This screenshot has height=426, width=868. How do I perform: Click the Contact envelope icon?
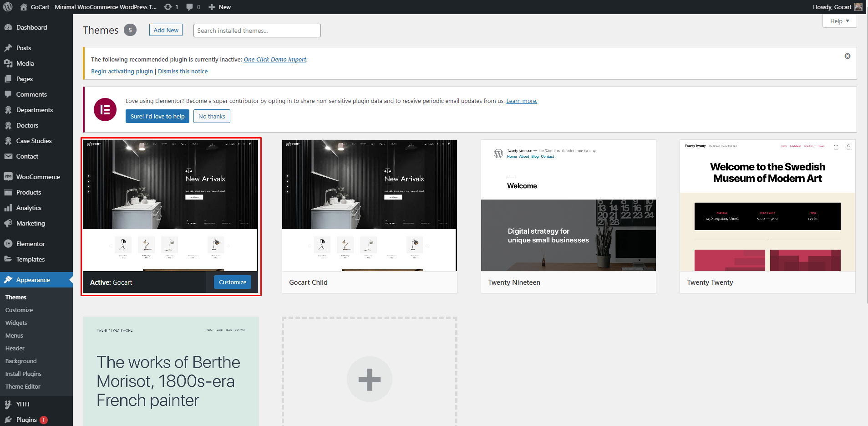pyautogui.click(x=8, y=156)
